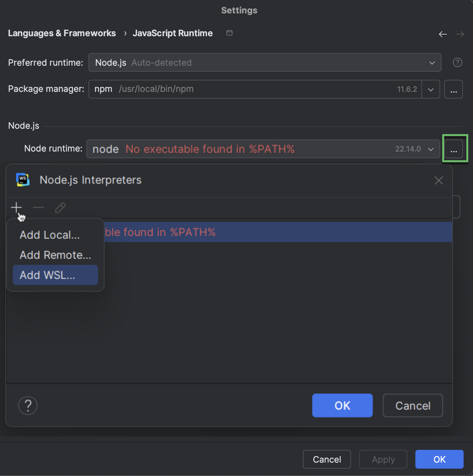Remove selected interpreter using minus icon
This screenshot has width=473, height=476.
38,207
